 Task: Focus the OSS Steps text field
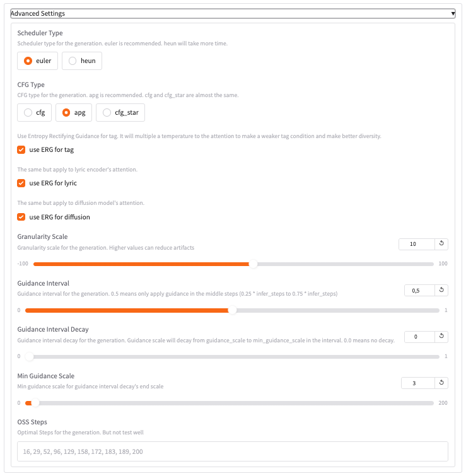233,451
